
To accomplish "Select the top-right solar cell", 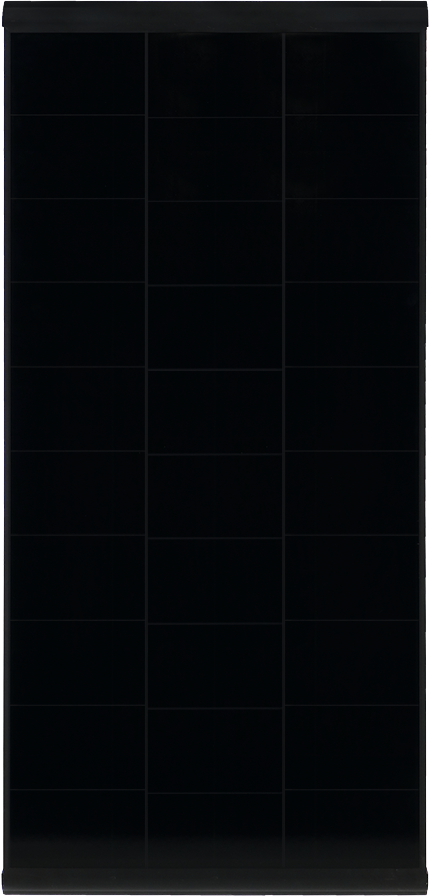I will [x=352, y=74].
